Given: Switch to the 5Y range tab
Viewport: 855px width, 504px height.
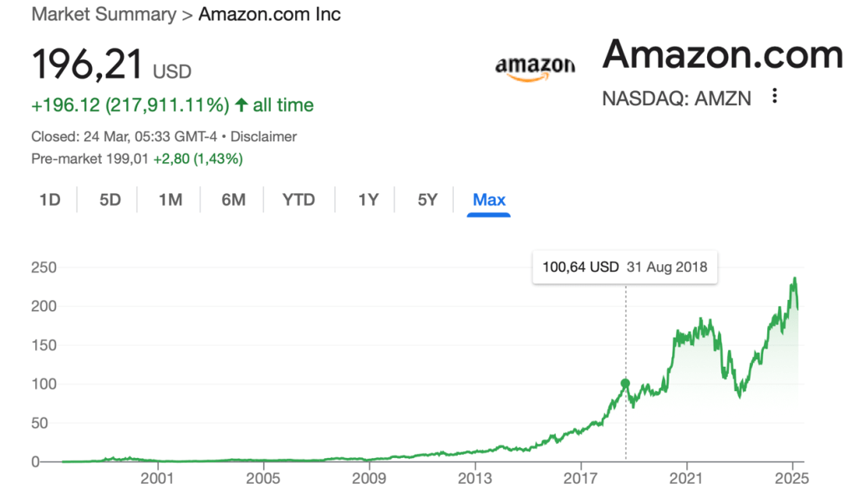Looking at the screenshot, I should pos(427,200).
